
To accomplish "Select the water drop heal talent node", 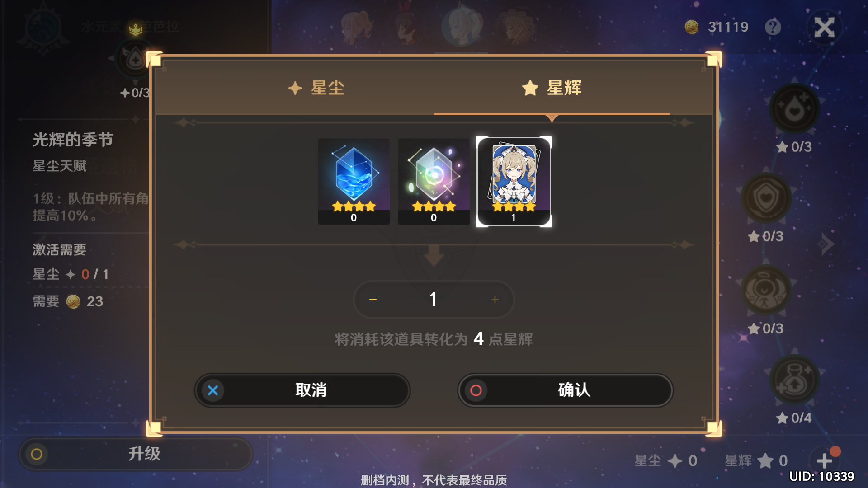I will (x=795, y=108).
